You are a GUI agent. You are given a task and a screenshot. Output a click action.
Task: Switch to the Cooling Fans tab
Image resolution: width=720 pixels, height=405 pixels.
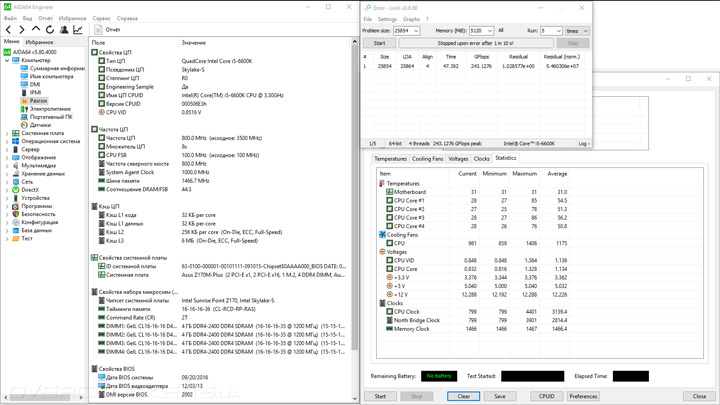click(427, 159)
